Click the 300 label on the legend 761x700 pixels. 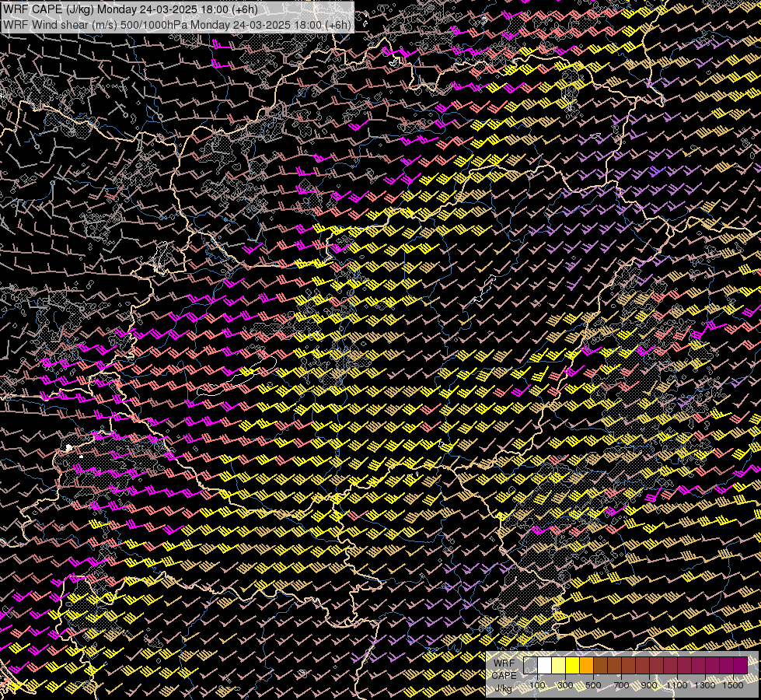[565, 685]
